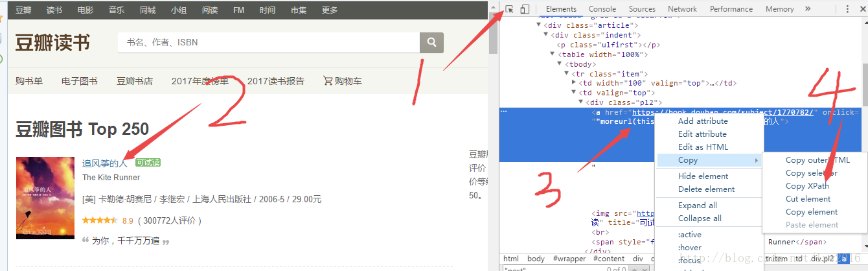Open 同城 in top navigation

pyautogui.click(x=148, y=10)
